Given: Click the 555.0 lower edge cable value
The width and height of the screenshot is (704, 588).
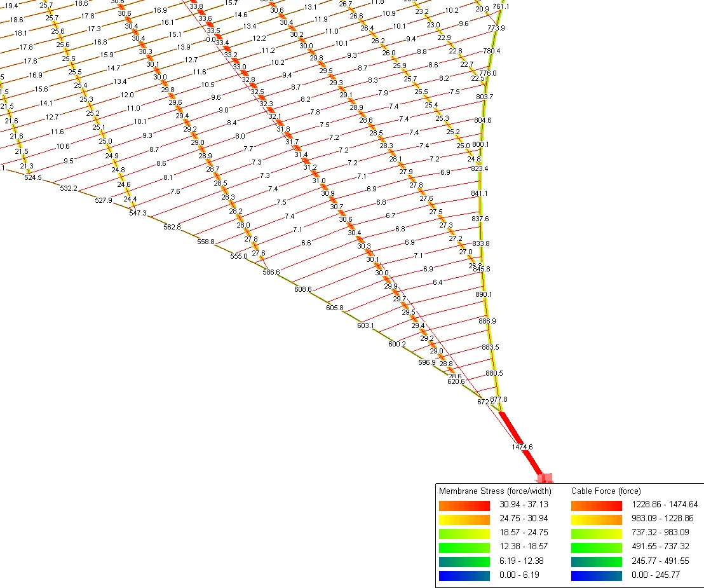Looking at the screenshot, I should click(239, 256).
